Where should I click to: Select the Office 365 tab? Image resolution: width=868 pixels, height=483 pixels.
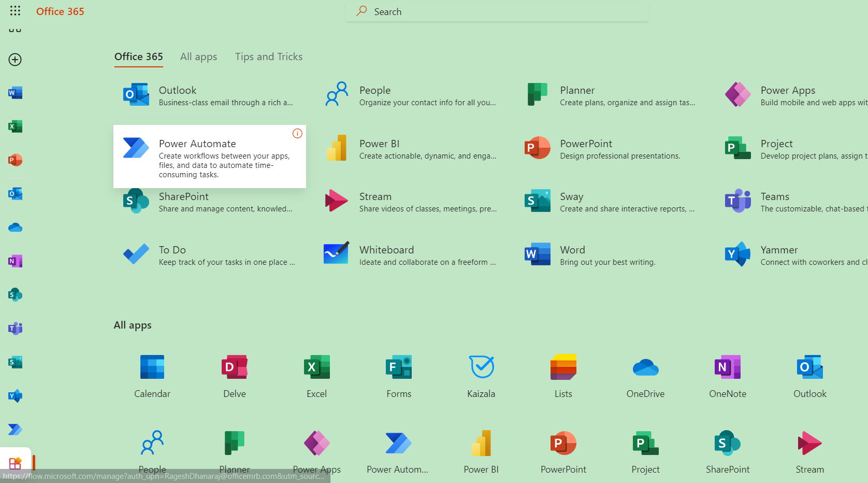point(138,57)
